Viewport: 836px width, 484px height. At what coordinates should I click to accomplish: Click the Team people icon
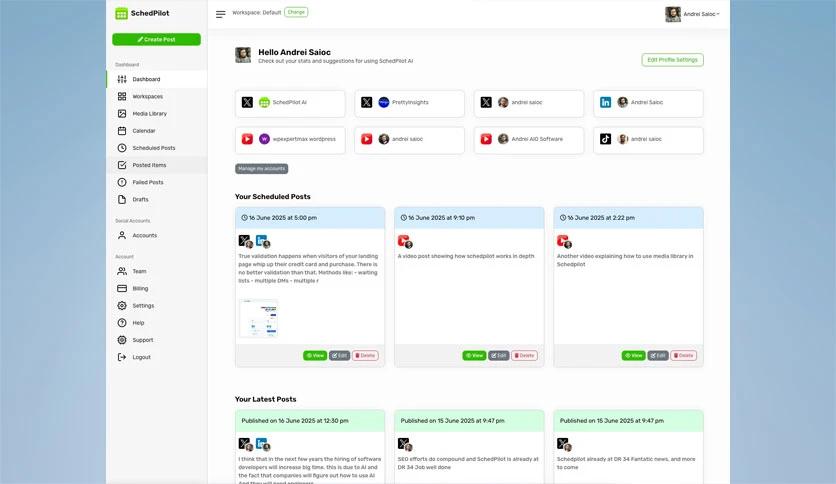coord(122,271)
